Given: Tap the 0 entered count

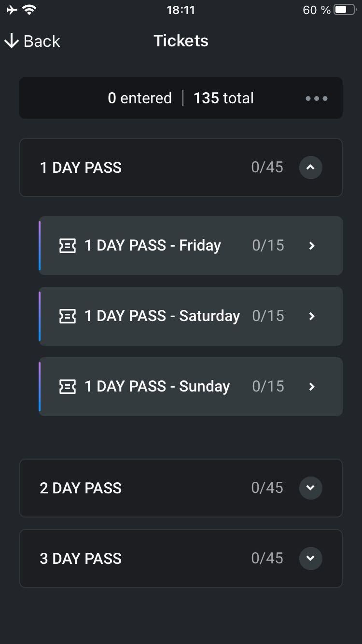Looking at the screenshot, I should pyautogui.click(x=140, y=98).
